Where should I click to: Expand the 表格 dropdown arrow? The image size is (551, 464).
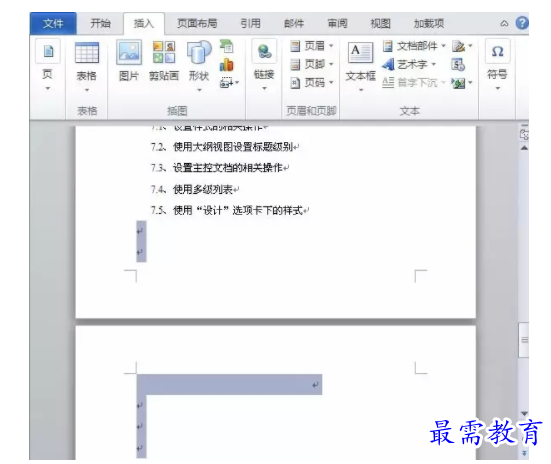pyautogui.click(x=87, y=90)
